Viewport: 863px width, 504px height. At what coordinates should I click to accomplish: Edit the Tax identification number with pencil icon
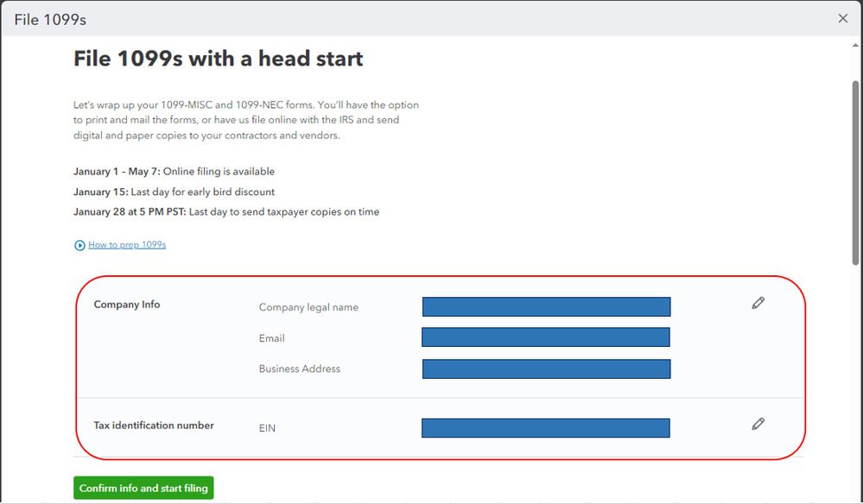[x=758, y=424]
